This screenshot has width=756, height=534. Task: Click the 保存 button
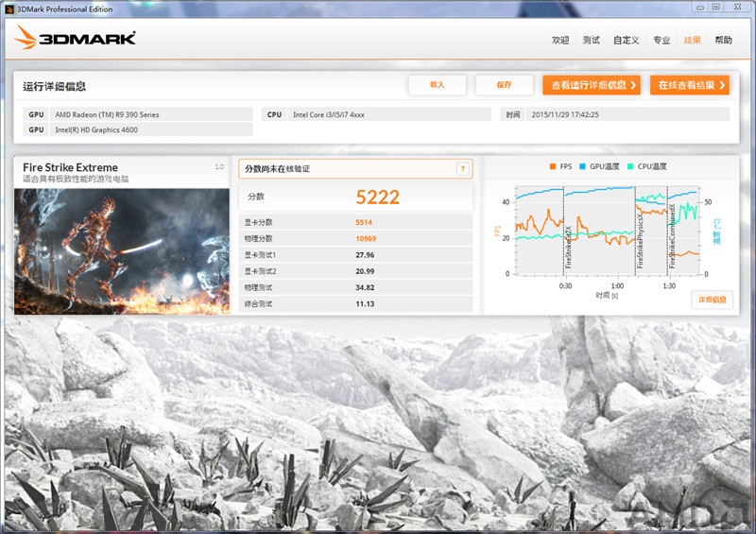[504, 85]
